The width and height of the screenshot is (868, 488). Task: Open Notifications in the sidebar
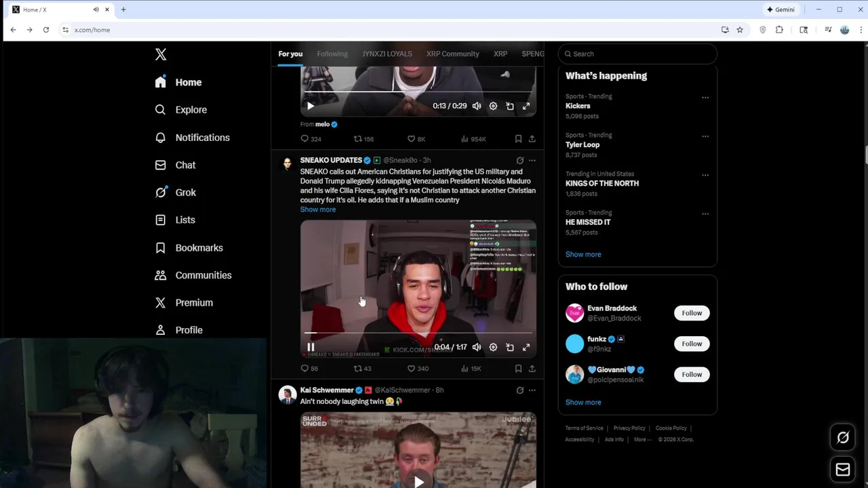pyautogui.click(x=192, y=138)
